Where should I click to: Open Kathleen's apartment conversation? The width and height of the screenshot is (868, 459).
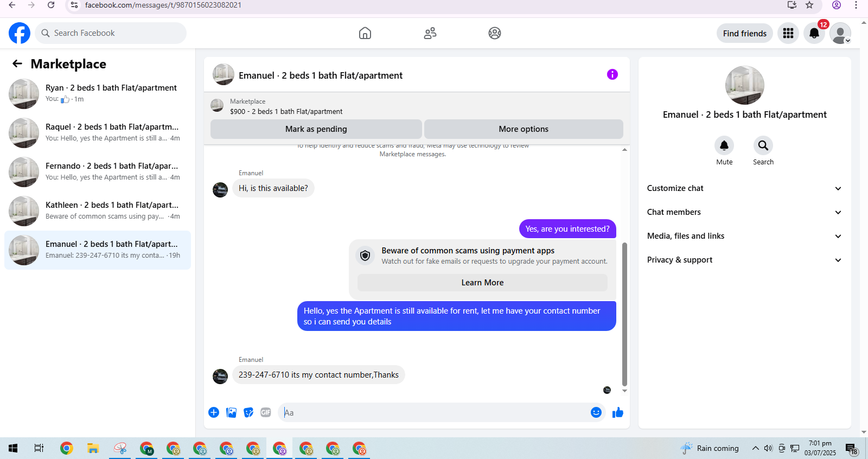98,211
